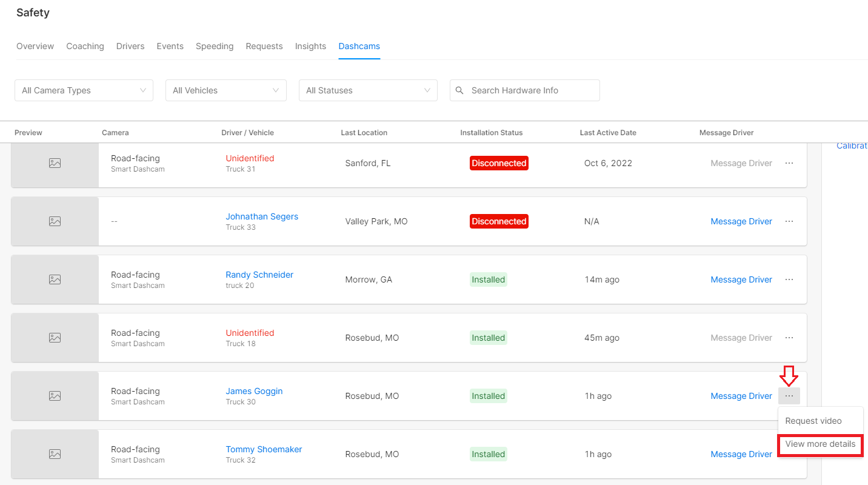Open three-dot menu for Truck 31 row
Screen dimensions: 868x485
pyautogui.click(x=789, y=163)
